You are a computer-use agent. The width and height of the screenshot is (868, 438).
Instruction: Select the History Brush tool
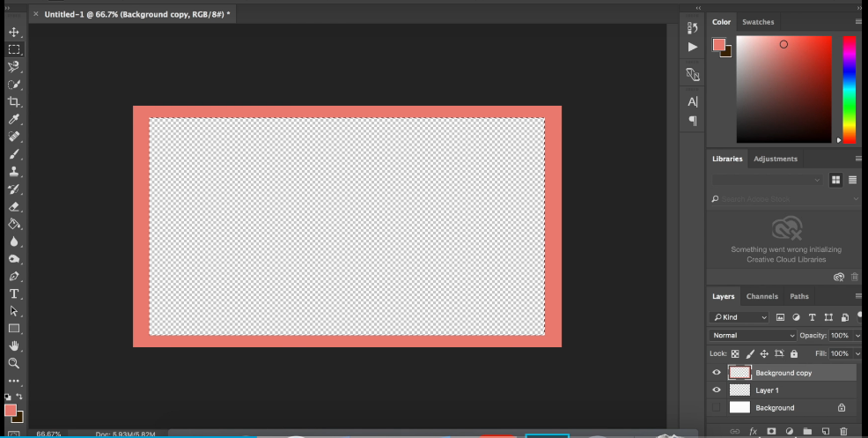coord(14,189)
